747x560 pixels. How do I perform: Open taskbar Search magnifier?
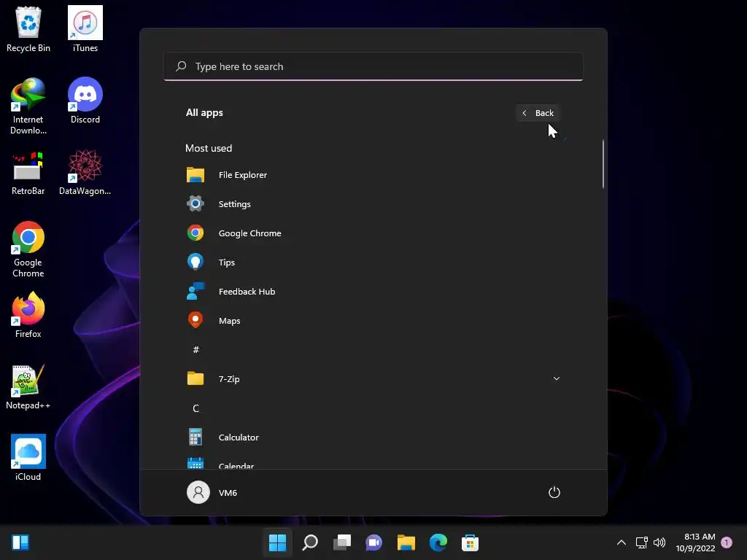tap(309, 542)
